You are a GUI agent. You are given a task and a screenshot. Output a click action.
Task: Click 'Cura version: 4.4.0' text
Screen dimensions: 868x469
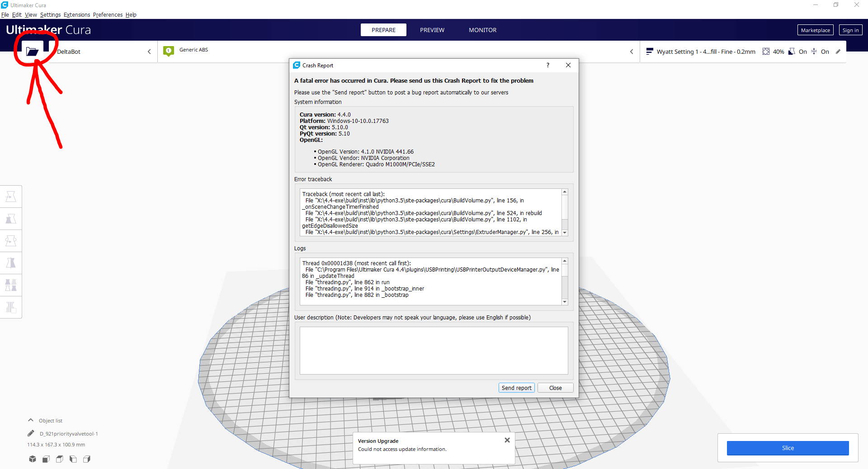click(x=325, y=115)
